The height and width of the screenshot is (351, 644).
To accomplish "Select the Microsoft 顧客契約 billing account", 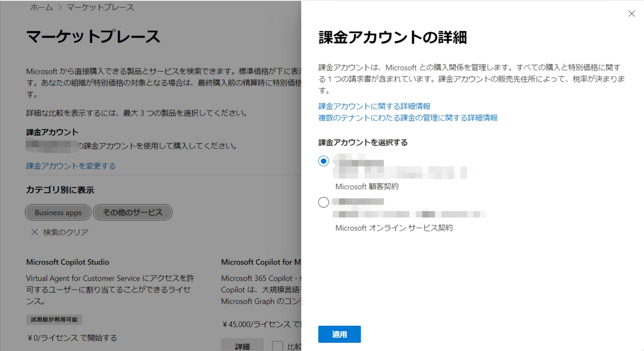I will click(x=323, y=160).
